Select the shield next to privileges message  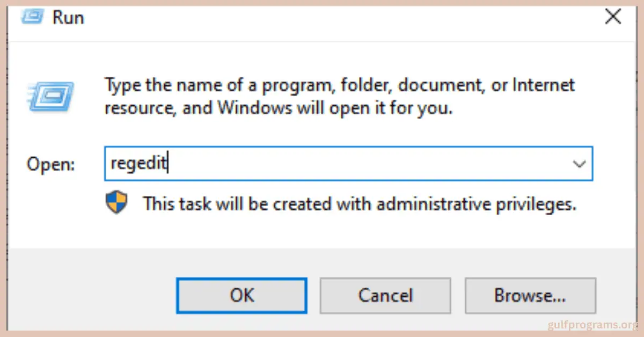(117, 203)
